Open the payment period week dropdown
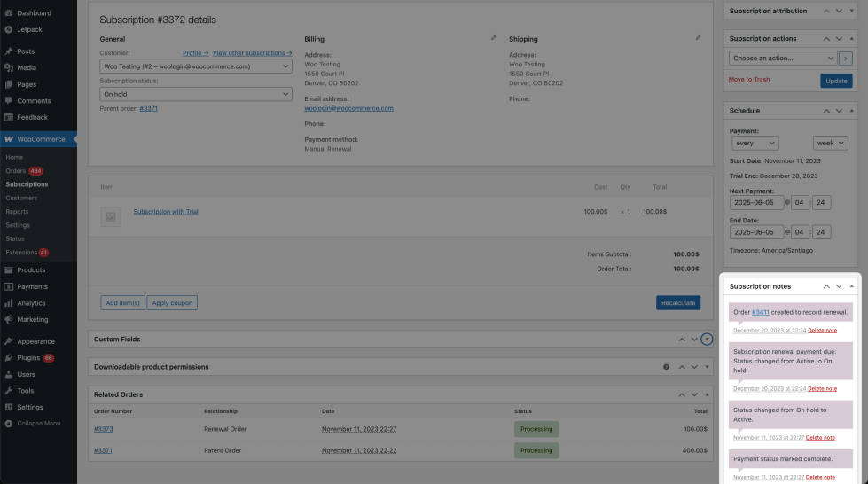 (x=830, y=143)
